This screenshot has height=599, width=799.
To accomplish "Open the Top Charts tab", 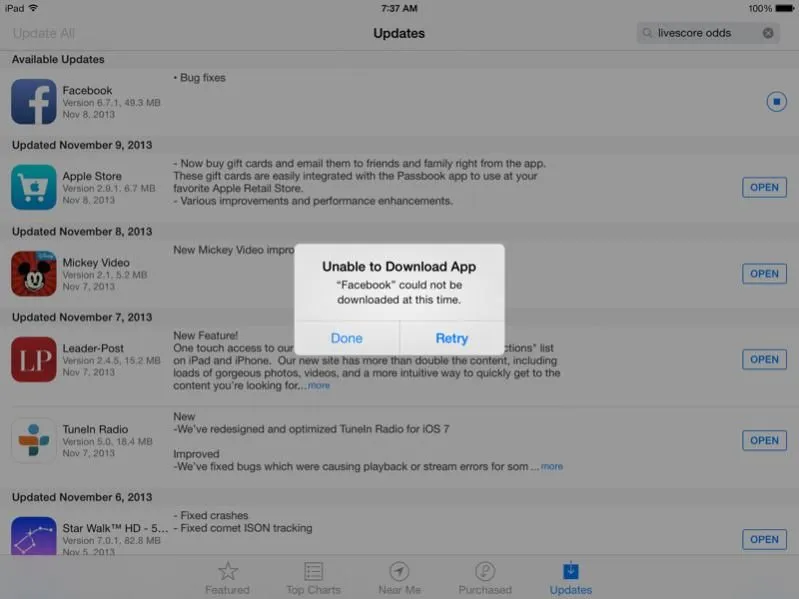I will coord(313,578).
